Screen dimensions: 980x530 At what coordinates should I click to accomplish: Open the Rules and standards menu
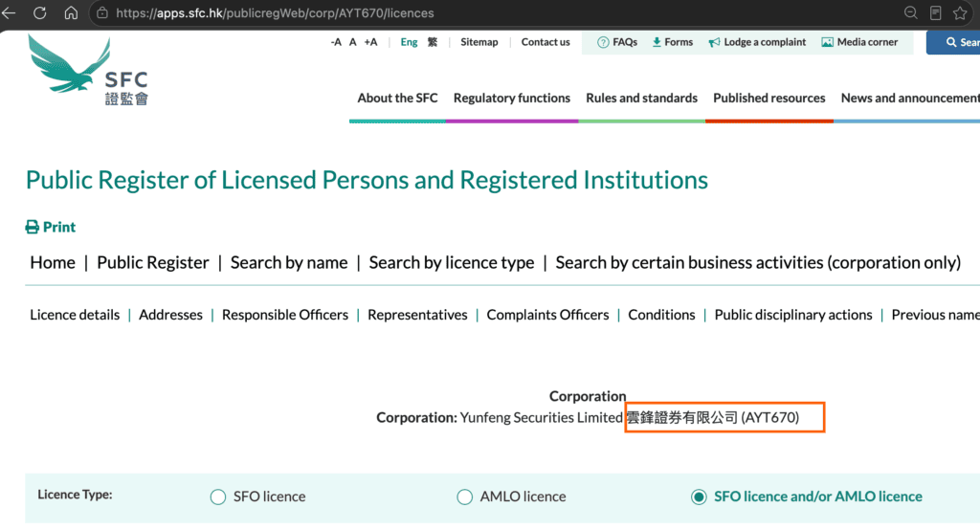pyautogui.click(x=641, y=99)
